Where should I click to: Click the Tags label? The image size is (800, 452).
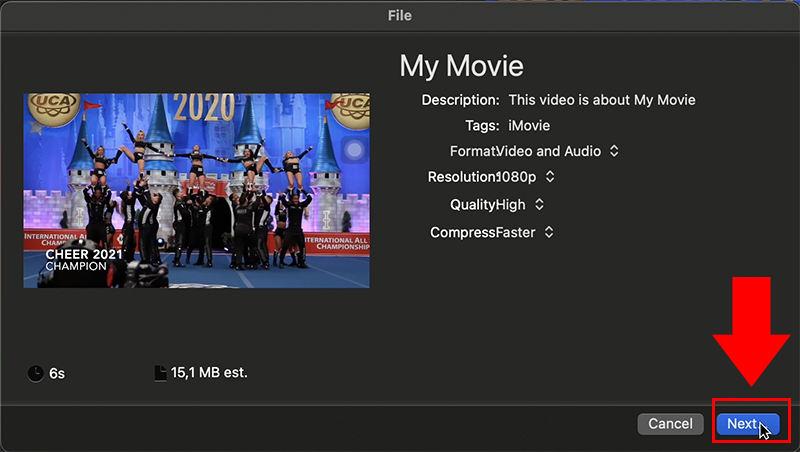coord(482,125)
